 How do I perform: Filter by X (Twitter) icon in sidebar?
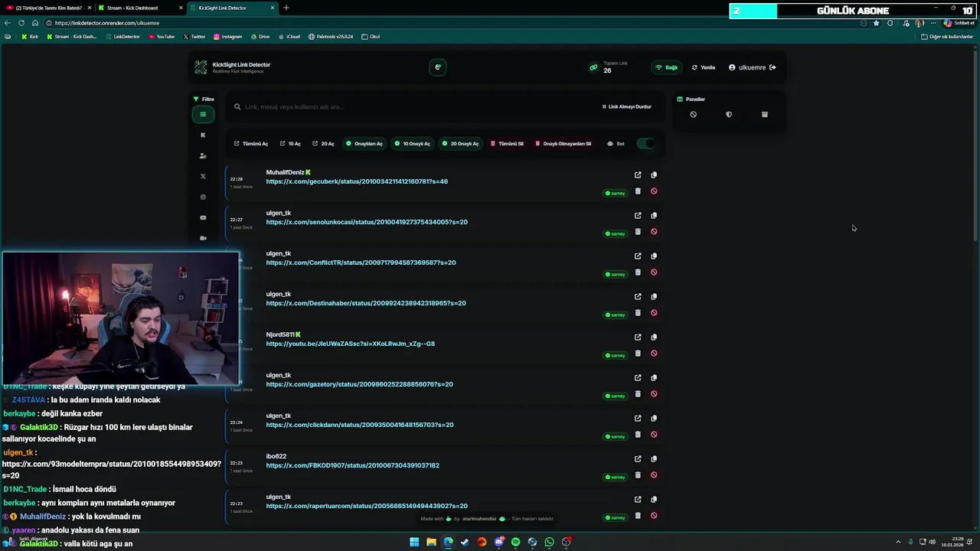click(203, 177)
